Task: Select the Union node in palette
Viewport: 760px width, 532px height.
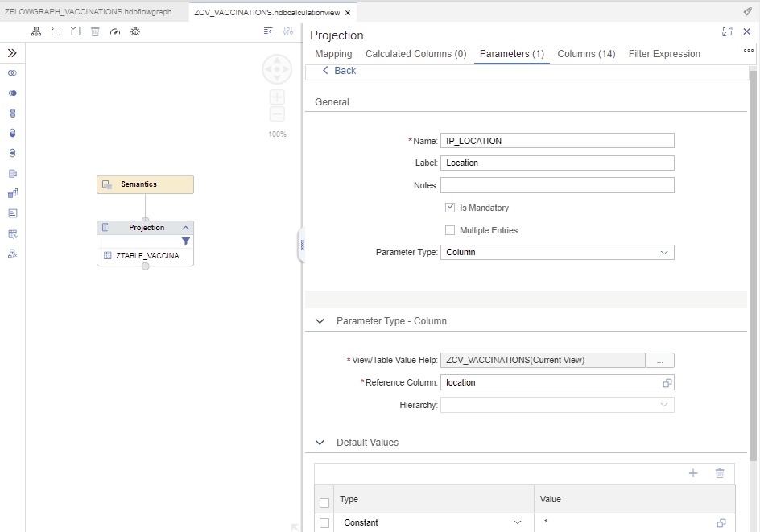Action: point(13,113)
